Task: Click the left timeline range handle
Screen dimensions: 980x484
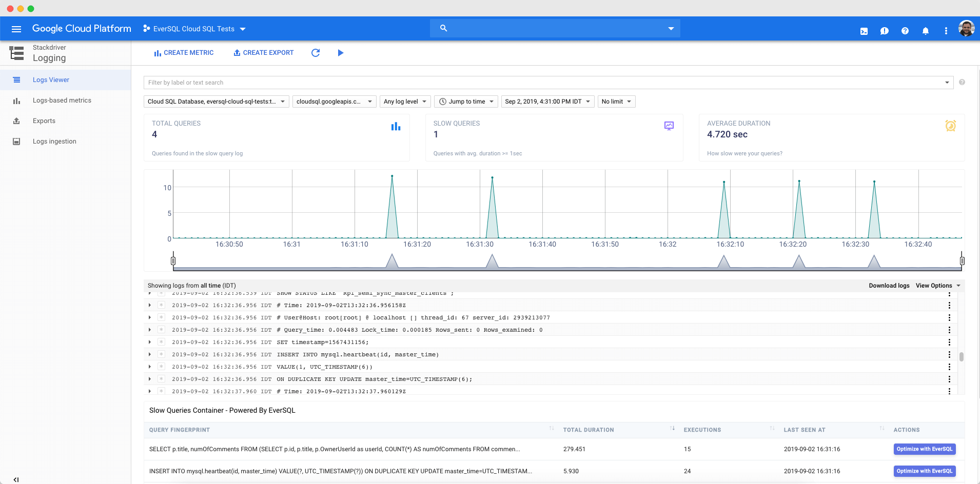Action: [x=173, y=260]
